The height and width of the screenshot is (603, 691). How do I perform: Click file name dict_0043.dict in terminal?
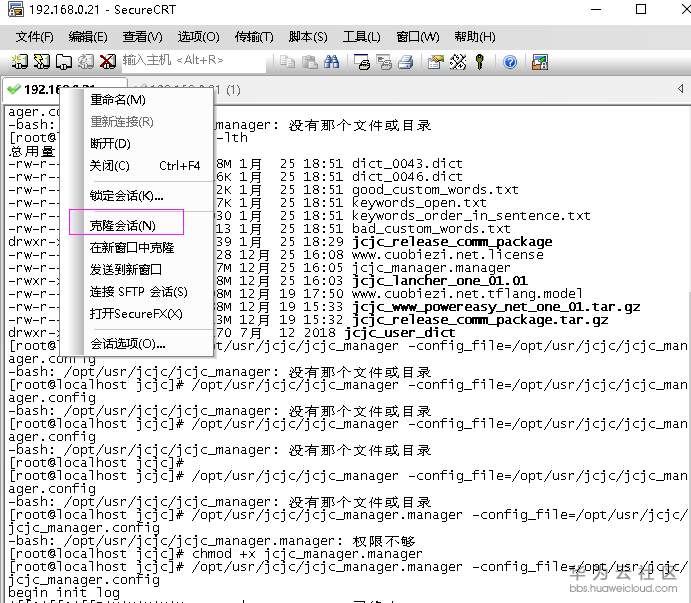(x=407, y=164)
